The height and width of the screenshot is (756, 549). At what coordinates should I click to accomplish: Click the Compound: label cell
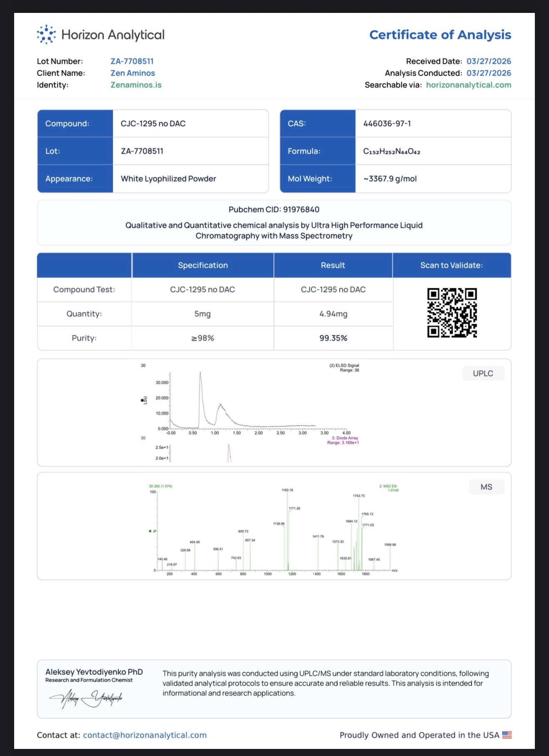(x=75, y=124)
